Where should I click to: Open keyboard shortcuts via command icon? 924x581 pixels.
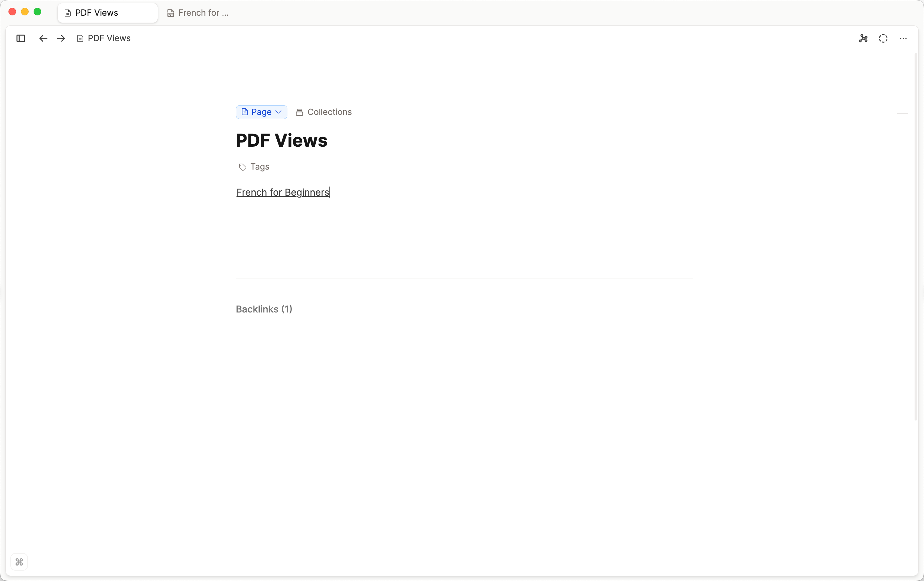(19, 562)
